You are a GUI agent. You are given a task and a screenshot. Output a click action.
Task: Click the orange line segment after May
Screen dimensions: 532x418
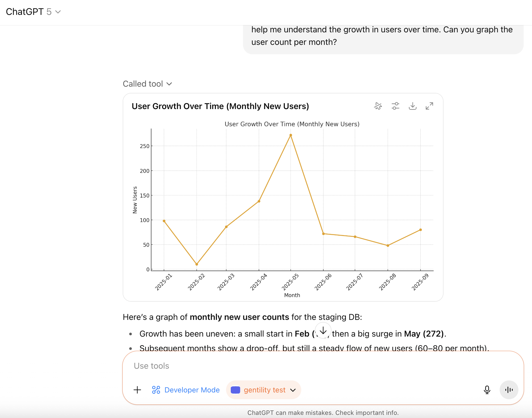click(x=307, y=184)
